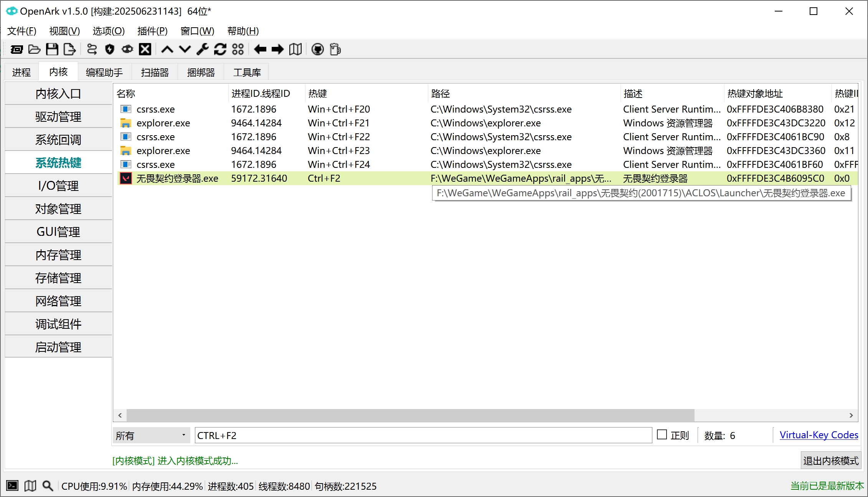Click the right arrow forward icon
This screenshot has height=497, width=868.
(277, 49)
